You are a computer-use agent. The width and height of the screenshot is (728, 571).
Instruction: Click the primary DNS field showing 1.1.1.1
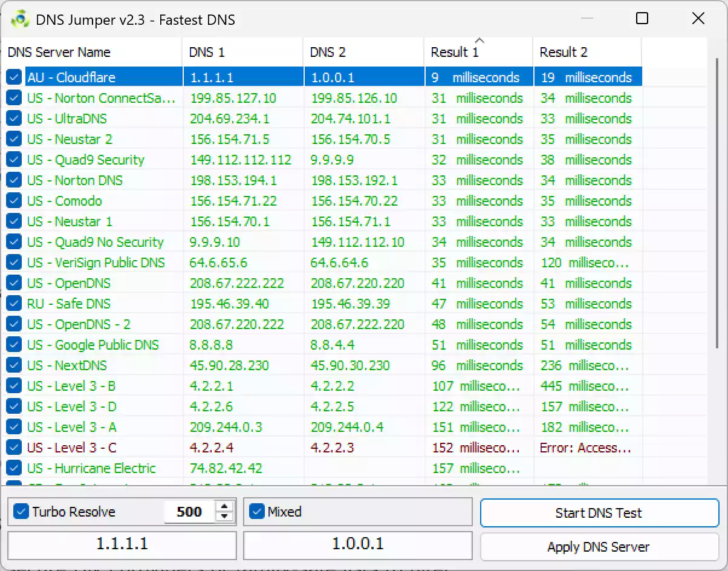pos(122,544)
